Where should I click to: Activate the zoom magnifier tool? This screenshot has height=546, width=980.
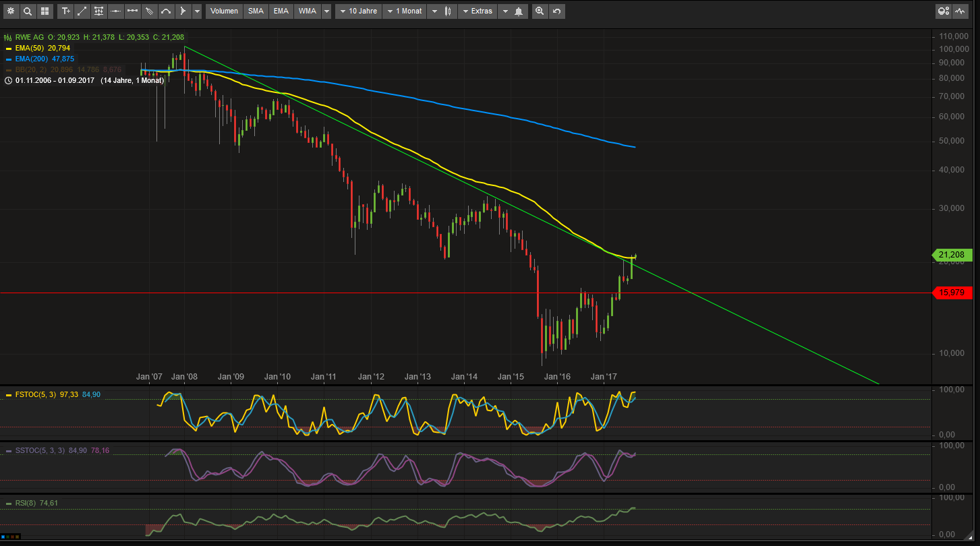tap(540, 11)
